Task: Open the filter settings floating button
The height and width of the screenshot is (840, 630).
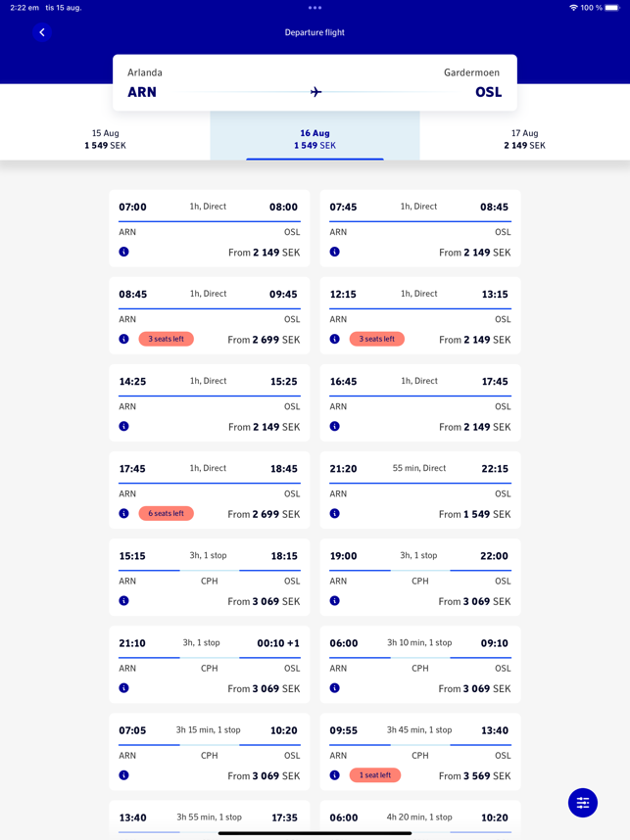Action: click(x=583, y=803)
